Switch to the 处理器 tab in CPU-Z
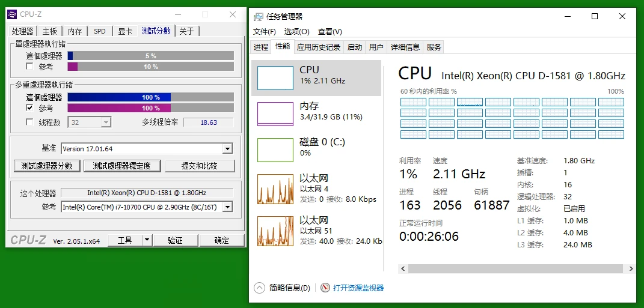This screenshot has width=644, height=308. (23, 31)
